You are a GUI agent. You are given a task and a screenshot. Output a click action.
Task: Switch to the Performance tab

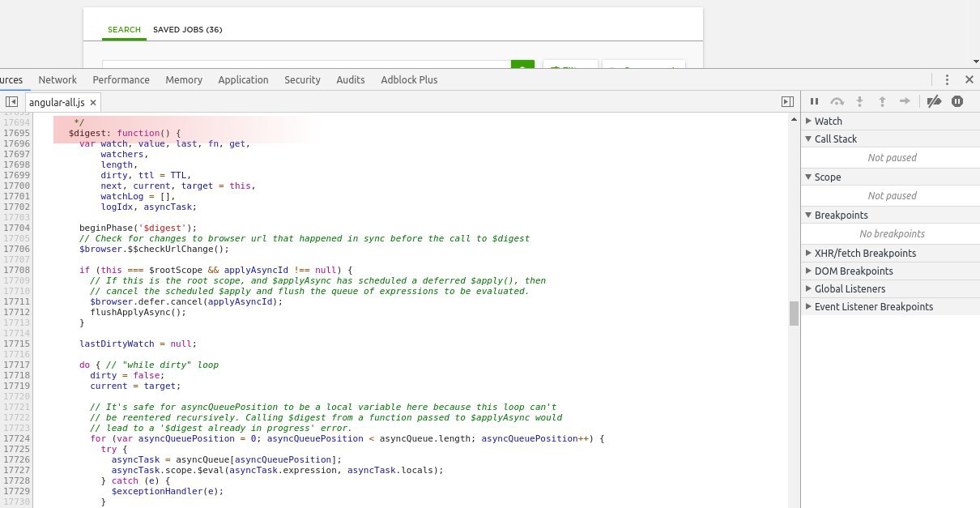tap(121, 79)
